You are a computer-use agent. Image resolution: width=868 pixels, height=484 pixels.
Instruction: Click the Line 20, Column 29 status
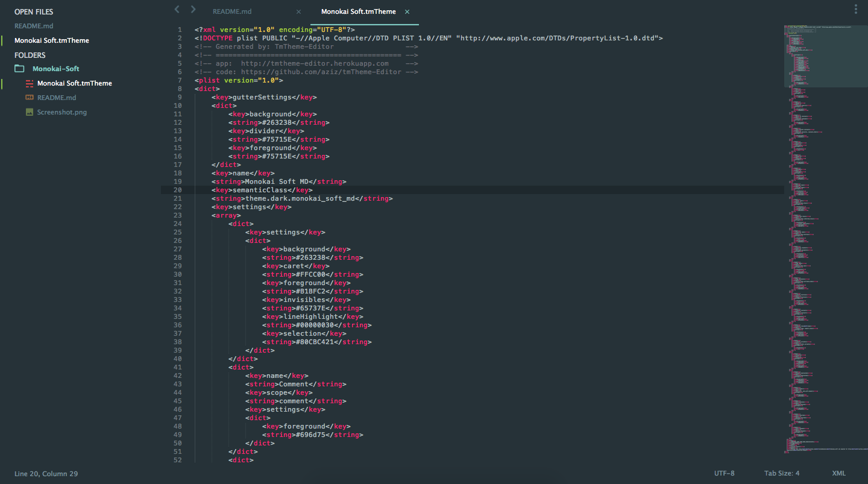click(46, 474)
